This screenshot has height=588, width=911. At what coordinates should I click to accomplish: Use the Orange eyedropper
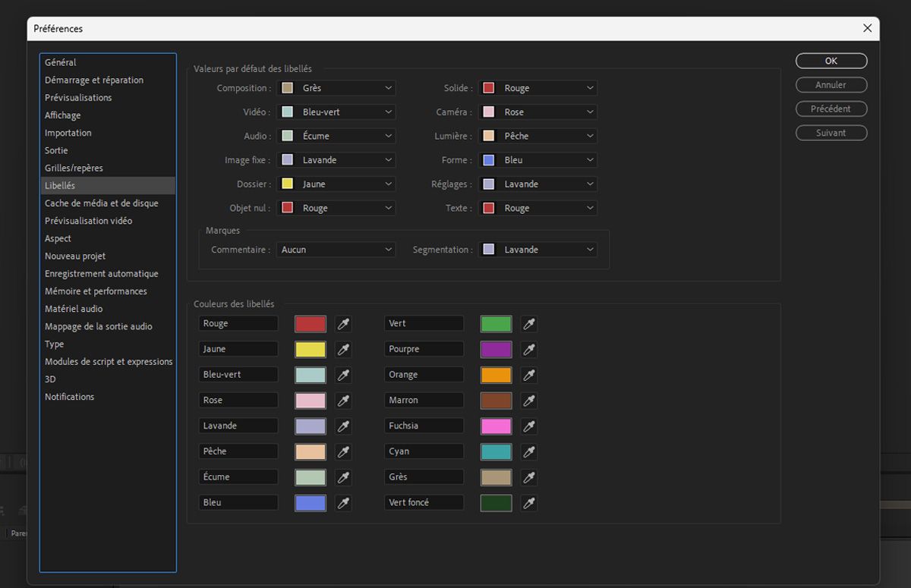529,375
